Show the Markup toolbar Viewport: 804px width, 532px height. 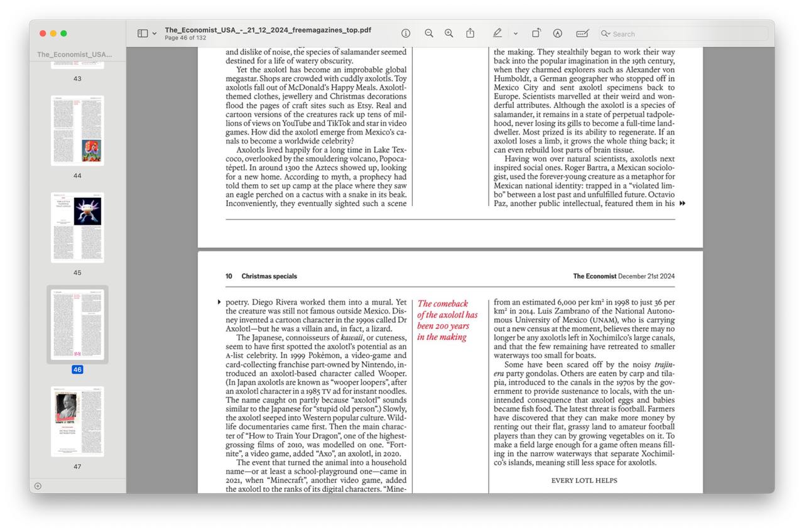557,33
